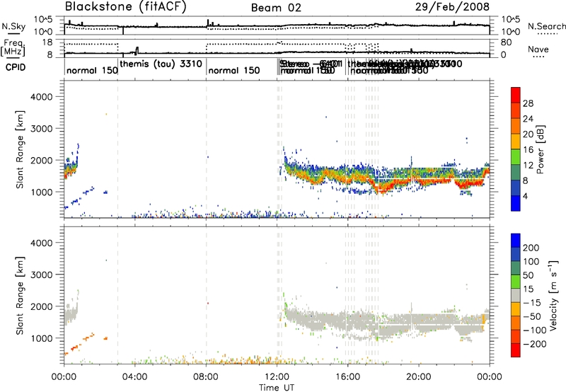Click the 'Freq. [MHz]' axis label

(x=13, y=47)
